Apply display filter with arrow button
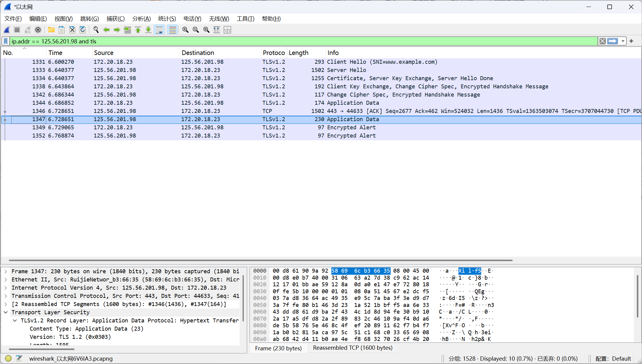Image resolution: width=642 pixels, height=364 pixels. pos(613,41)
